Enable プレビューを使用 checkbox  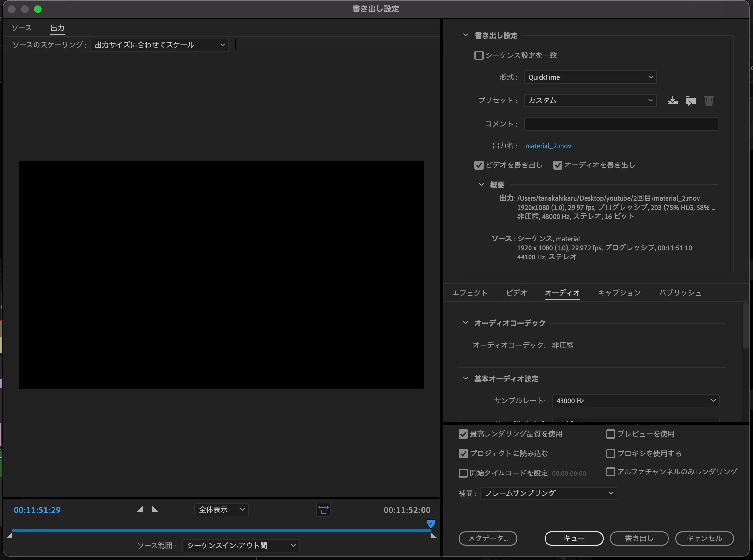[610, 434]
